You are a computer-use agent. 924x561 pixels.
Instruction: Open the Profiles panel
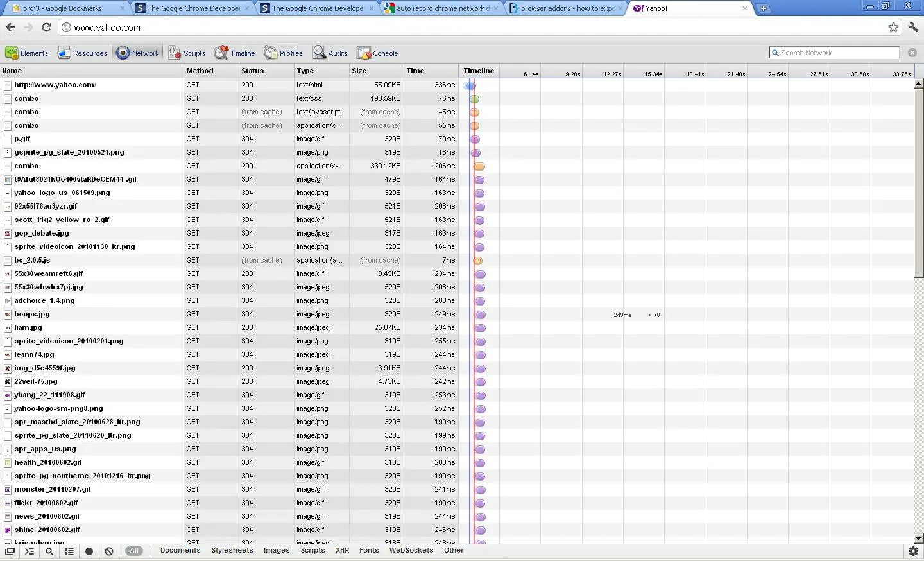click(284, 53)
